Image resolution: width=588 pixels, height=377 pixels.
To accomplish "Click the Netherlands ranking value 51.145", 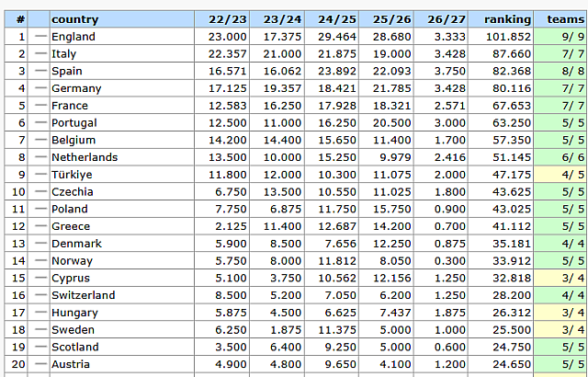I will coord(512,157).
